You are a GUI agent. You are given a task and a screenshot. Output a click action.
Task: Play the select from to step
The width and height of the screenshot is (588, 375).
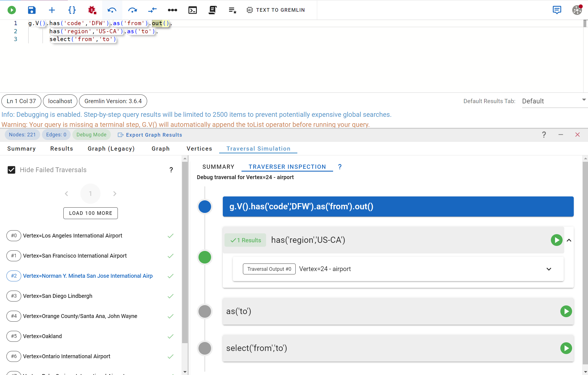click(566, 348)
